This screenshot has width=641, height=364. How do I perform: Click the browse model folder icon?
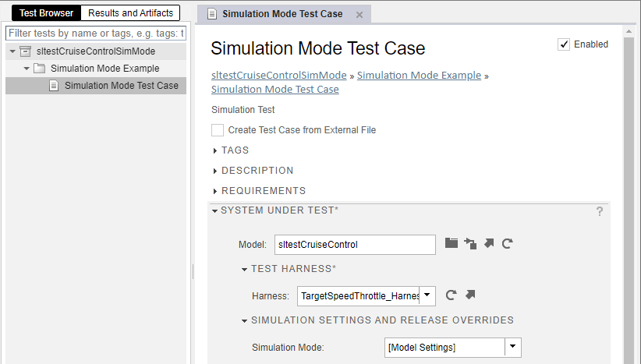(x=452, y=244)
